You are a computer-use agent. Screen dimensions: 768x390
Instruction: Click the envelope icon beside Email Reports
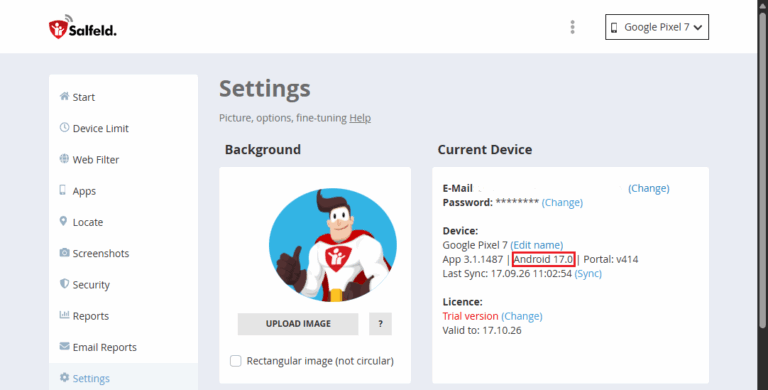point(64,346)
